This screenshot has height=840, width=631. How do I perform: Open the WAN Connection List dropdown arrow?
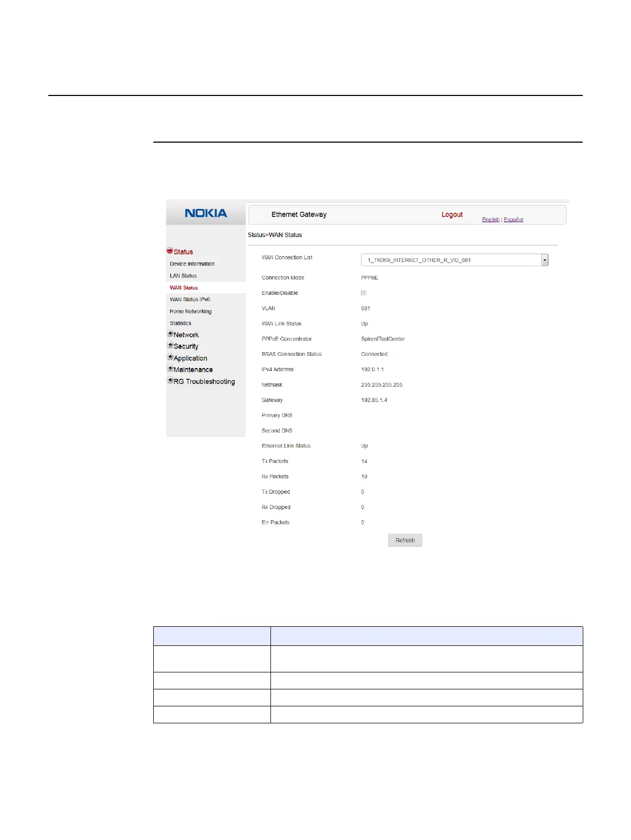click(x=545, y=260)
